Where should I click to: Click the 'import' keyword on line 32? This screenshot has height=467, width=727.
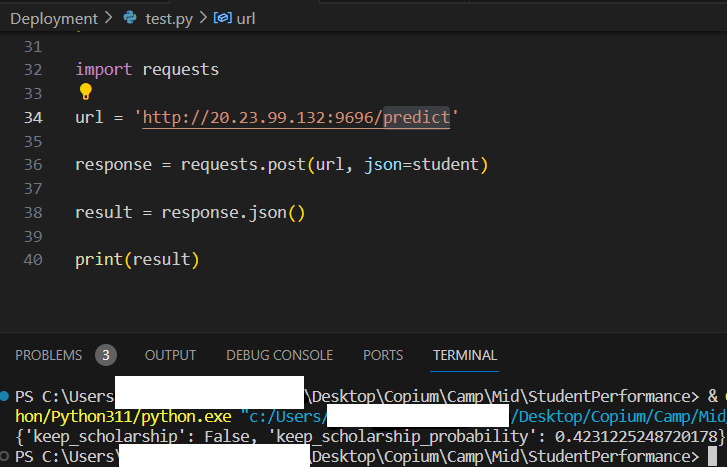pyautogui.click(x=103, y=70)
